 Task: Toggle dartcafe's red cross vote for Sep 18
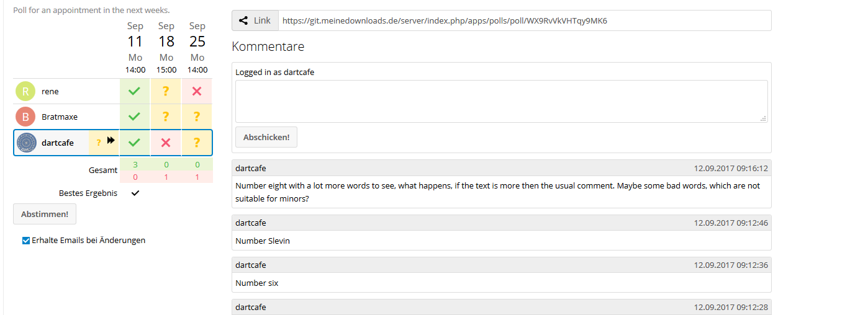(166, 143)
